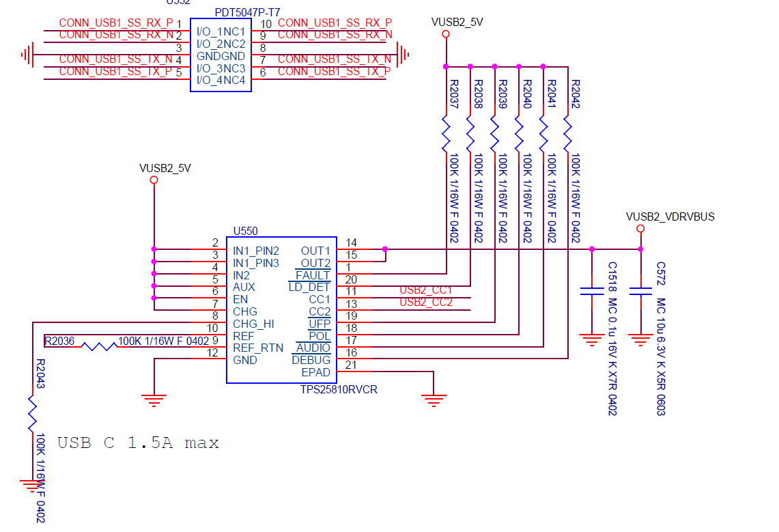This screenshot has width=779, height=532.
Task: Click the DEBUG pin name in U550
Action: pos(311,360)
